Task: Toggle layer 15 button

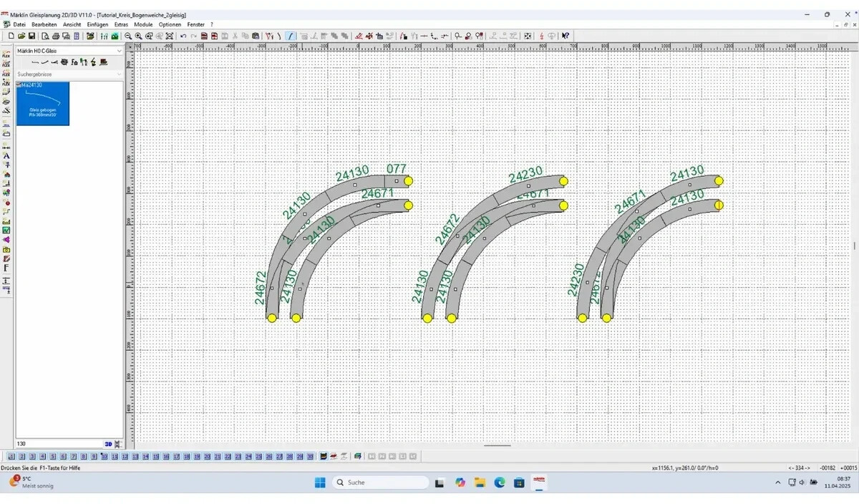Action: pyautogui.click(x=156, y=456)
